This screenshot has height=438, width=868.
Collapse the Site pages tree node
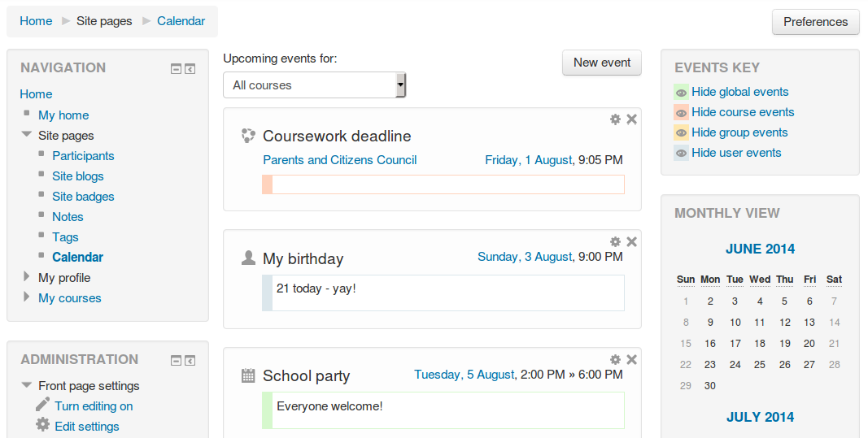click(x=27, y=134)
